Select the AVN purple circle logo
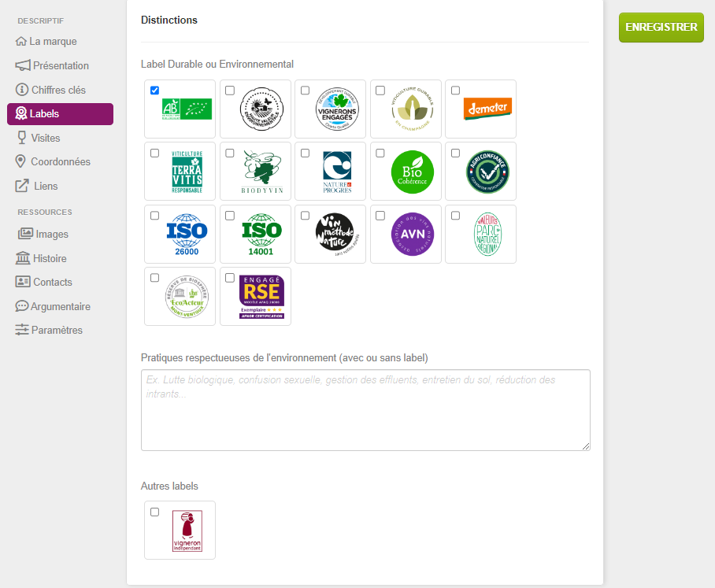Viewport: 715px width, 588px height. (412, 235)
